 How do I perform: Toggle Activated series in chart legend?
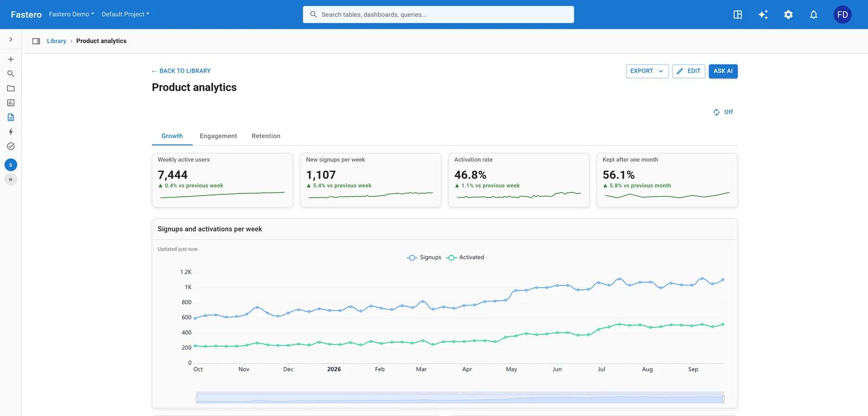pyautogui.click(x=465, y=257)
